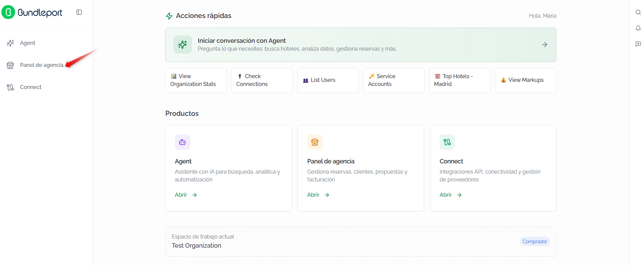The height and width of the screenshot is (265, 644).
Task: Run Check Connections quick action
Action: point(262,80)
